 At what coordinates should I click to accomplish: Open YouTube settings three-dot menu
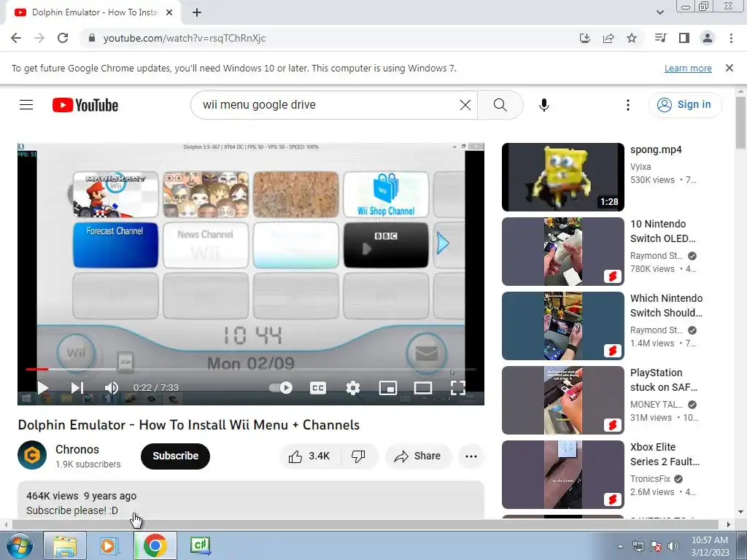628,105
